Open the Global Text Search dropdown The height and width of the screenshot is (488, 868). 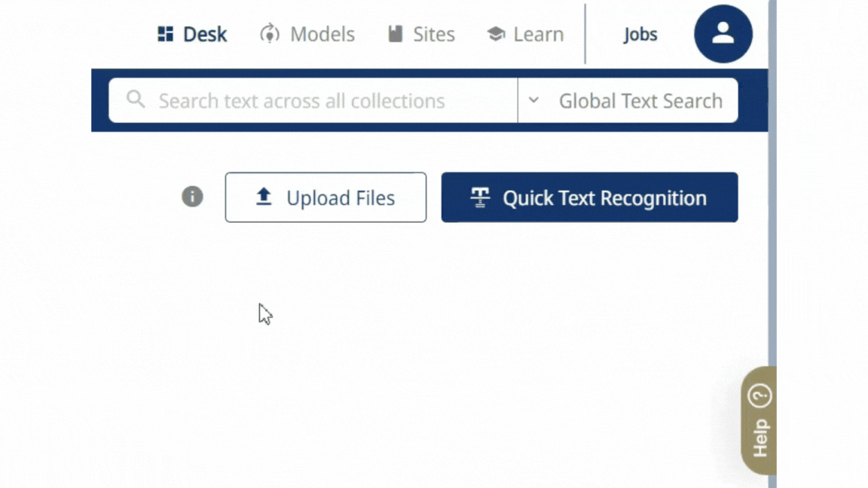tap(640, 100)
